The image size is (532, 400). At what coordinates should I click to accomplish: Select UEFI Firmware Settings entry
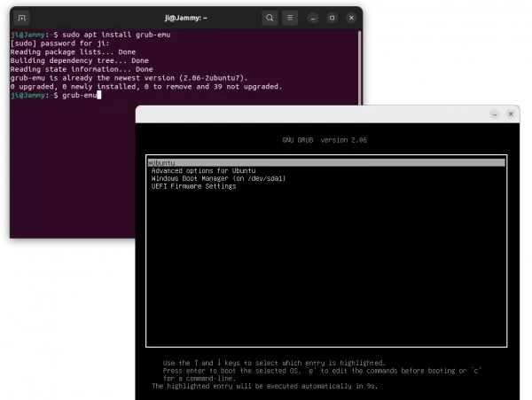pyautogui.click(x=193, y=186)
